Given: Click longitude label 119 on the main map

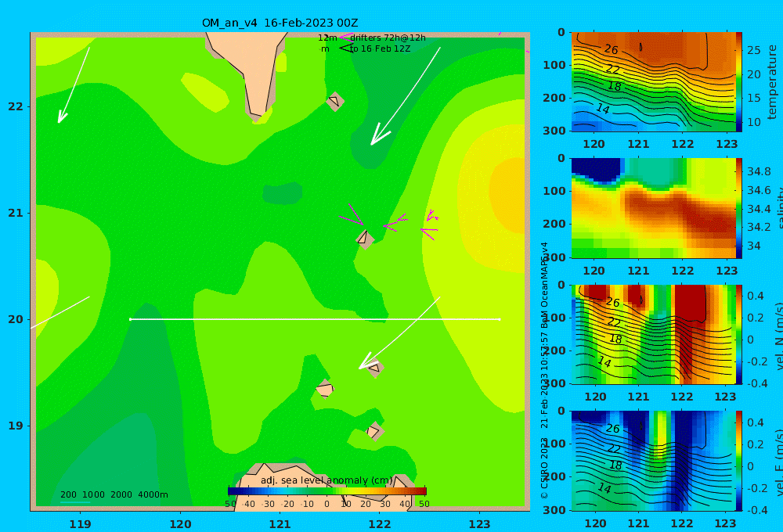Looking at the screenshot, I should point(81,524).
